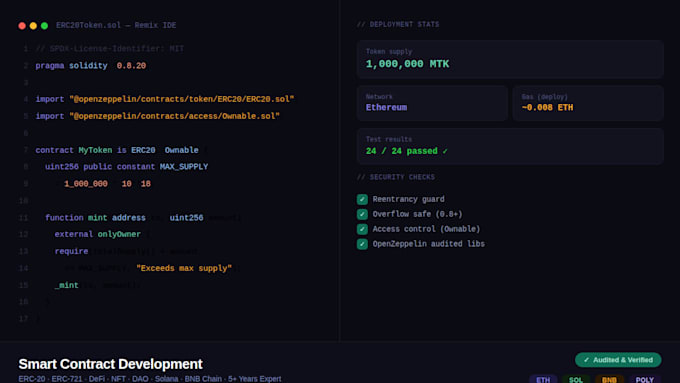Click the "Exceeds max supply" string
The width and height of the screenshot is (680, 383).
coord(184,268)
